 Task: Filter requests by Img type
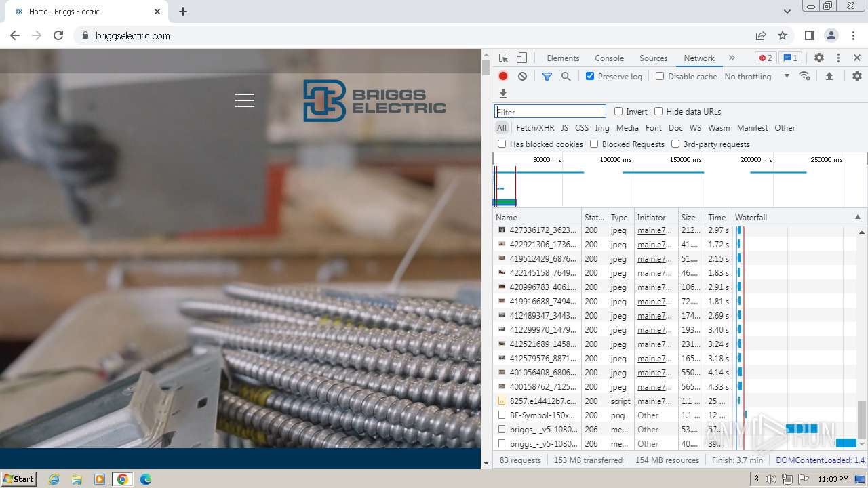pyautogui.click(x=602, y=128)
